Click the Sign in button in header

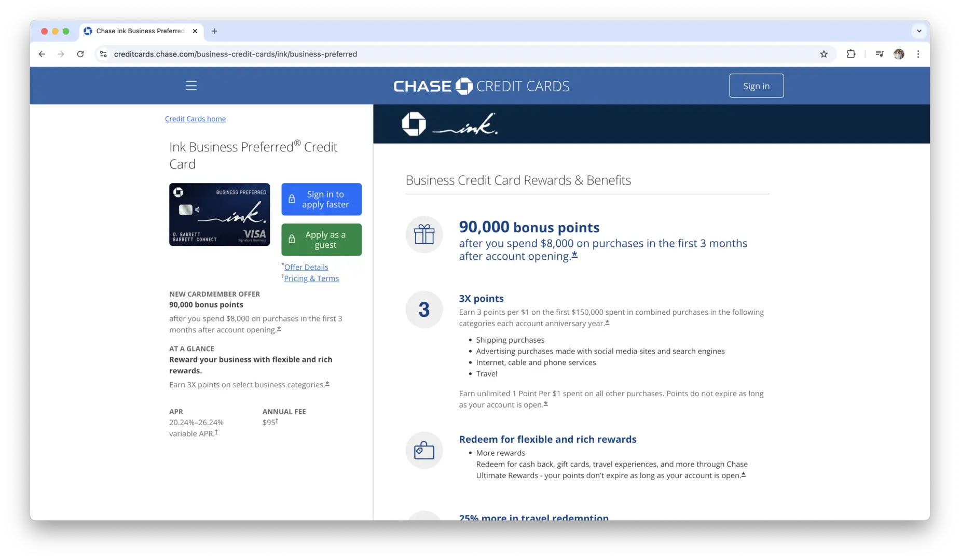click(x=756, y=86)
